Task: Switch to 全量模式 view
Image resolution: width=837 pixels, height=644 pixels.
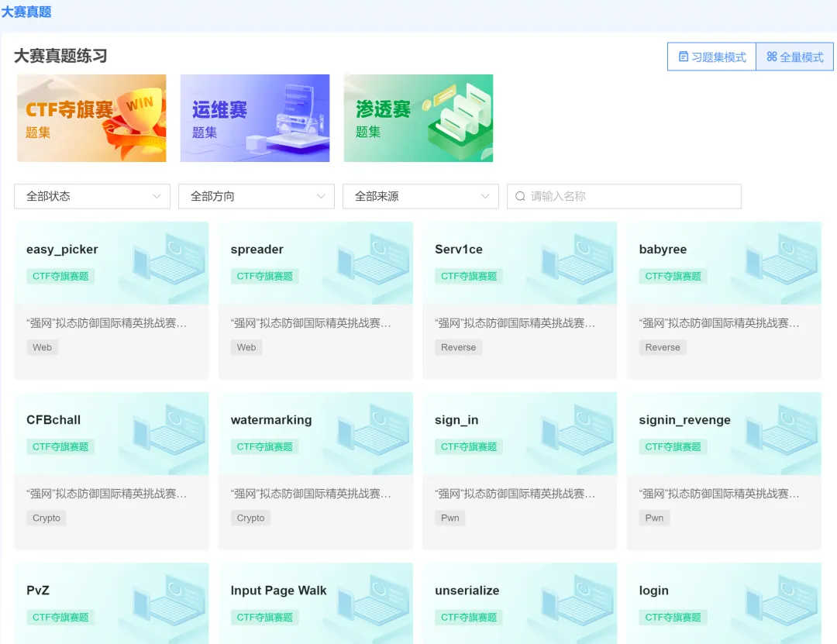Action: click(x=795, y=57)
